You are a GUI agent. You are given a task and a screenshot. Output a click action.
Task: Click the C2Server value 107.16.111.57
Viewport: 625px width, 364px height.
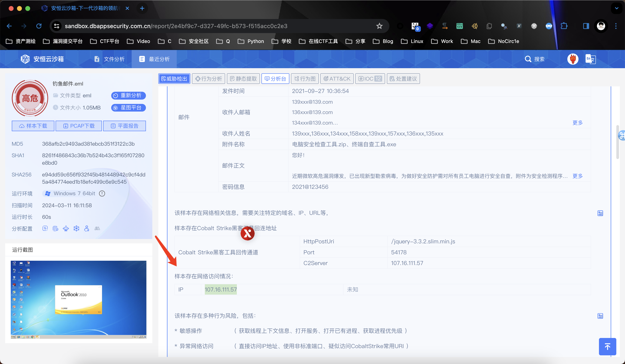[407, 263]
